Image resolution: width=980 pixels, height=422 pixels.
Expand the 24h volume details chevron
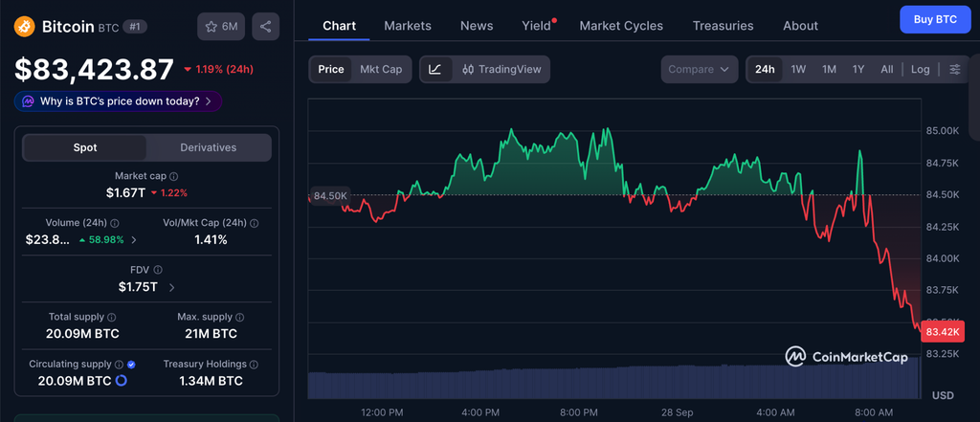pyautogui.click(x=133, y=240)
